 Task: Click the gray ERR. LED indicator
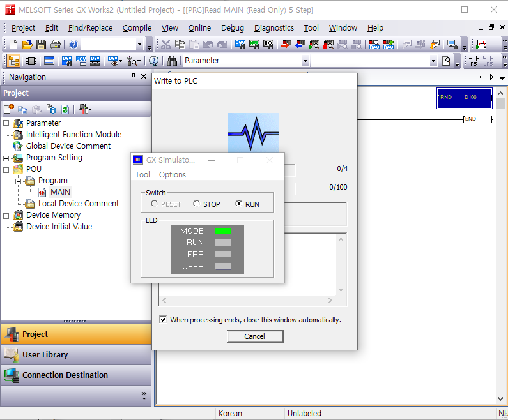pyautogui.click(x=223, y=254)
